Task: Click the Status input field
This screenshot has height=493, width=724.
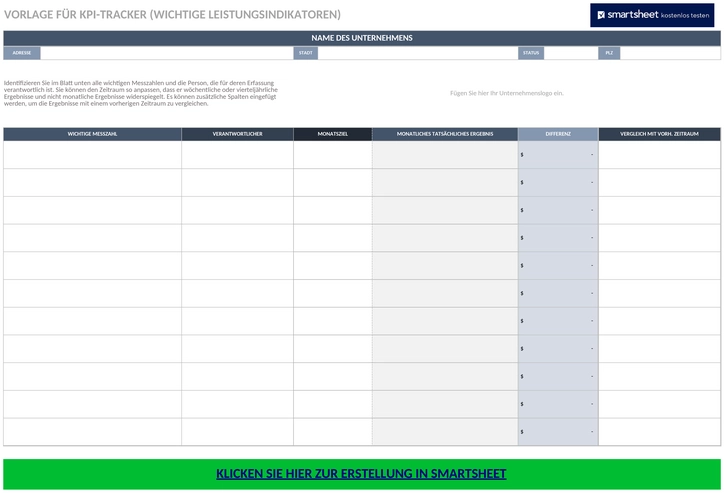Action: pos(571,53)
